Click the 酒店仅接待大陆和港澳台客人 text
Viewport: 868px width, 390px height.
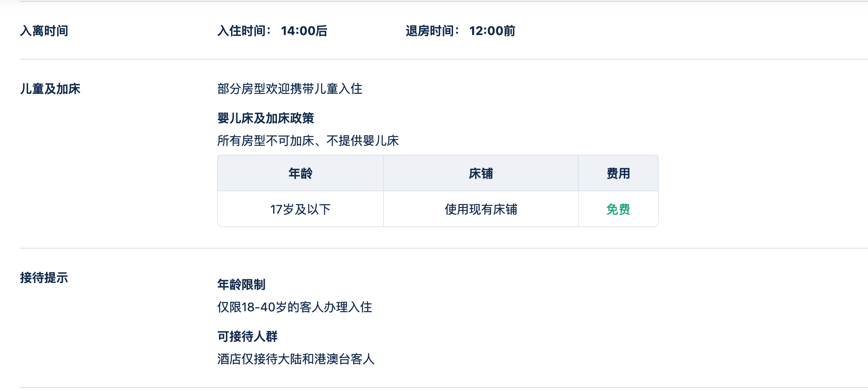(296, 359)
